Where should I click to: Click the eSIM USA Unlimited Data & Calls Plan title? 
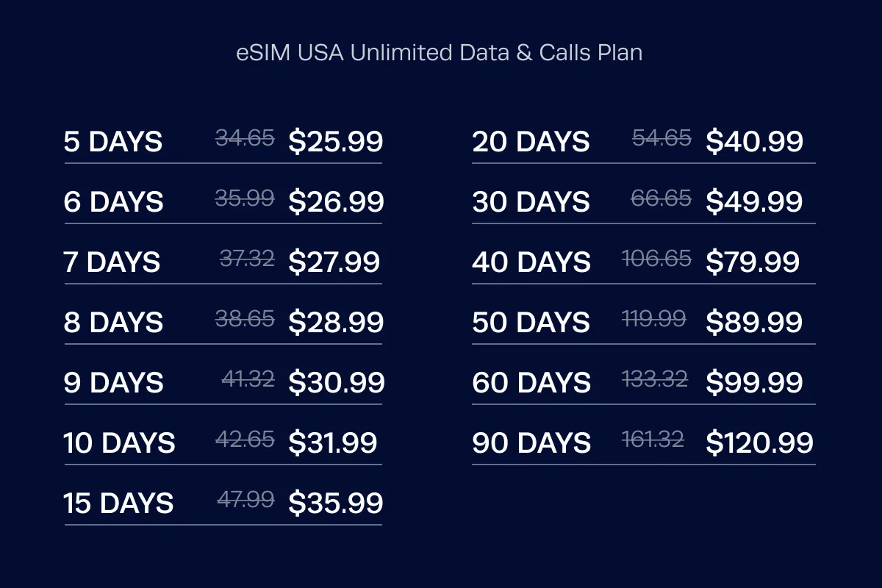pyautogui.click(x=440, y=54)
